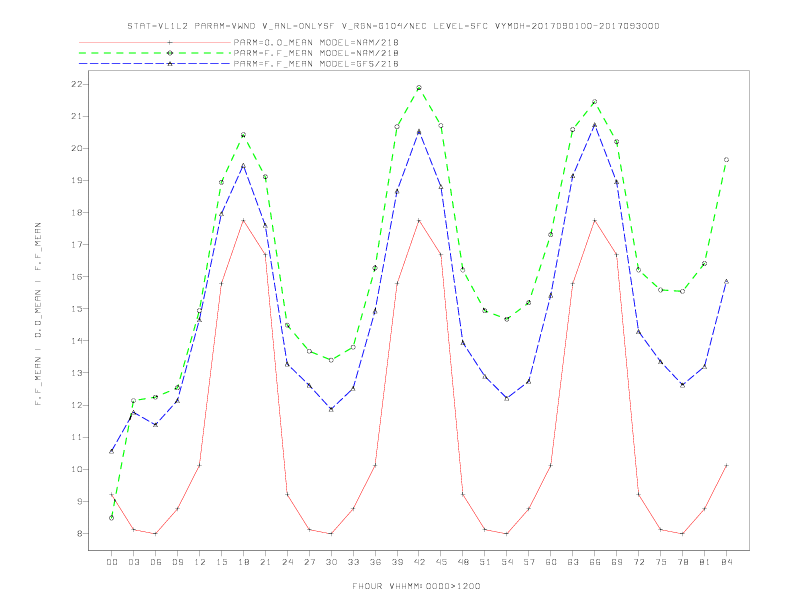The height and width of the screenshot is (612, 792).
Task: Click the y-axis tick label 11
Action: point(76,437)
